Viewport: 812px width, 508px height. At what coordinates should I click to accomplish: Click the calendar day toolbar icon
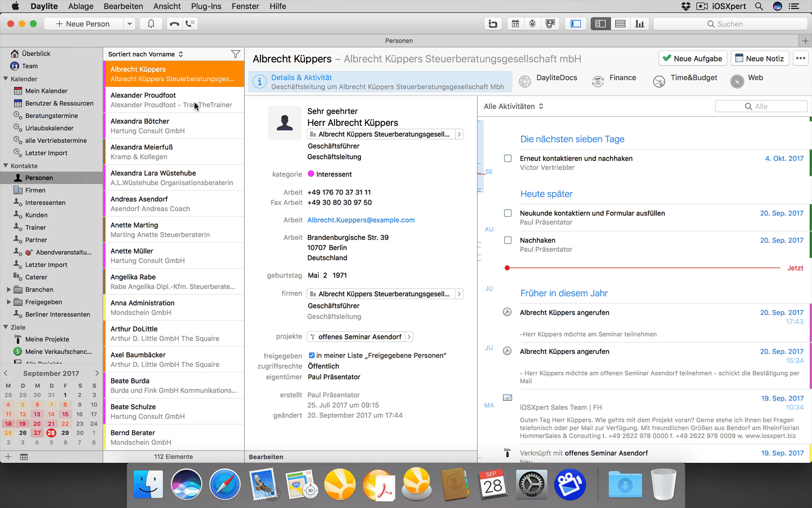click(x=515, y=24)
